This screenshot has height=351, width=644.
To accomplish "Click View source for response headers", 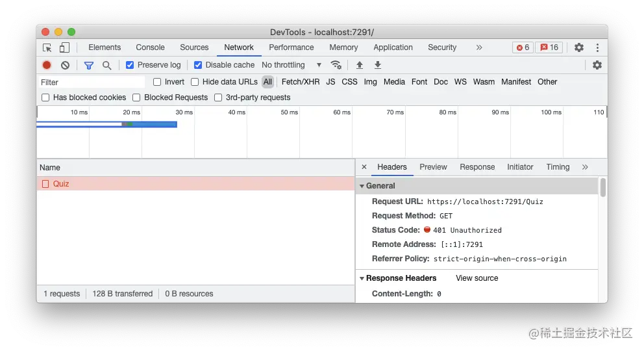I will (x=477, y=278).
